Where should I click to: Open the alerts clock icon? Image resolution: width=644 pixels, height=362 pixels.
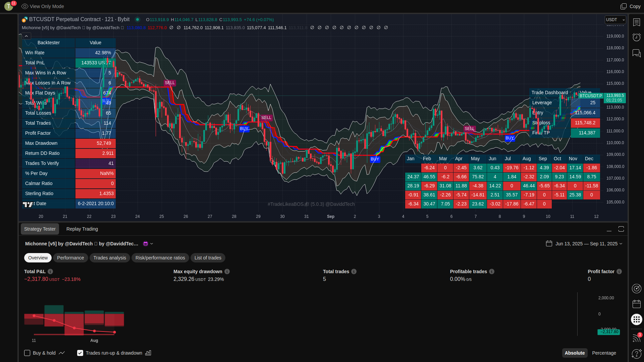(x=636, y=37)
